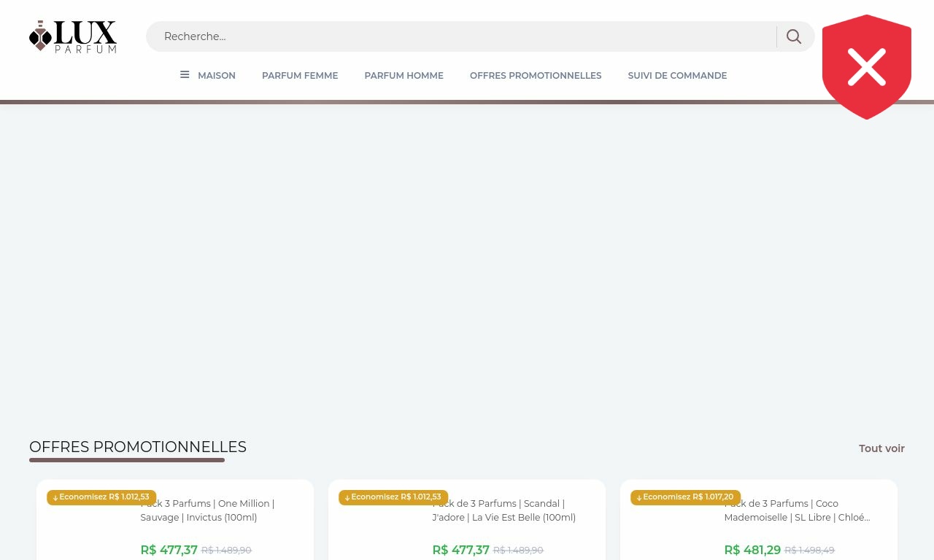Image resolution: width=934 pixels, height=560 pixels.
Task: Open Pack Scandal J'adore La Vie Est Belle
Action: (503, 510)
